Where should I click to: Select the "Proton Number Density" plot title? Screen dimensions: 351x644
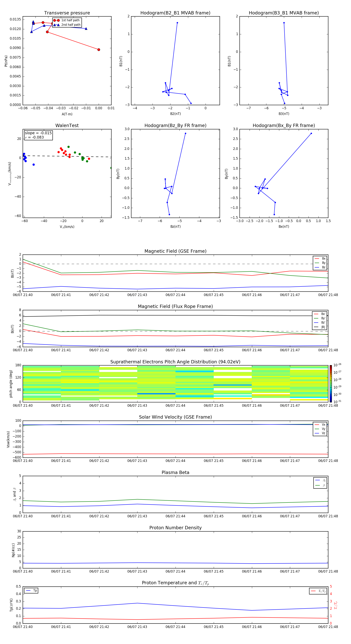175,528
